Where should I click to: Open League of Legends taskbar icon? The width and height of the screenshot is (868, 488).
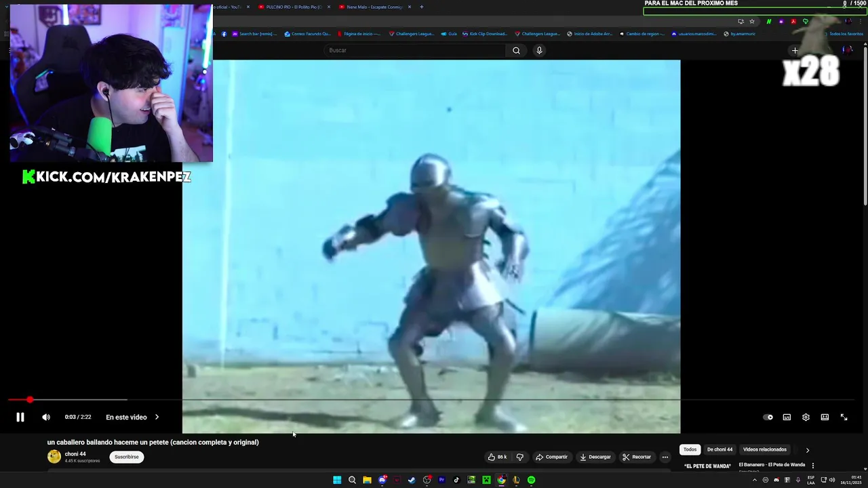516,480
